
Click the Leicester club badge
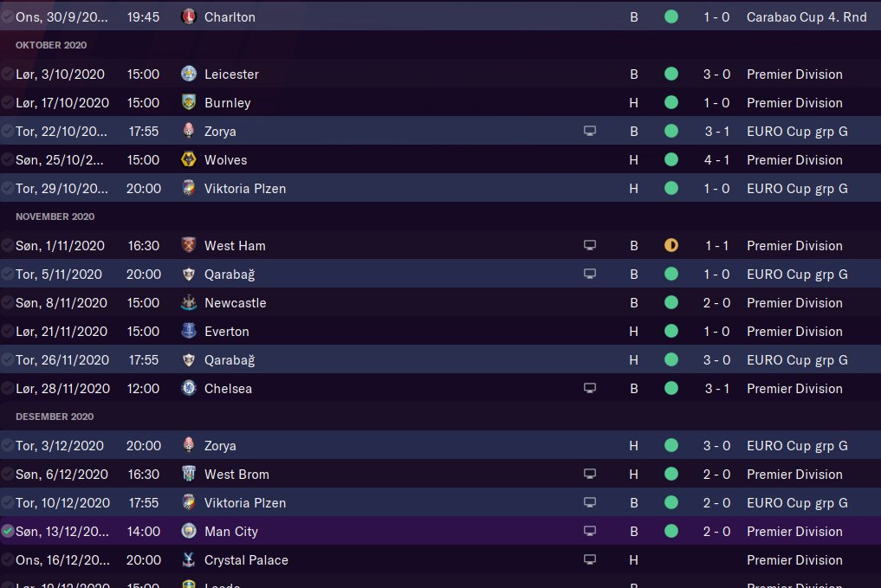(x=189, y=74)
